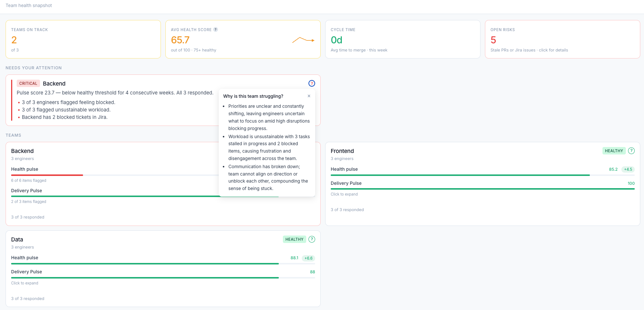Click the CRITICAL badge on Backend alert
The image size is (644, 310).
(28, 83)
